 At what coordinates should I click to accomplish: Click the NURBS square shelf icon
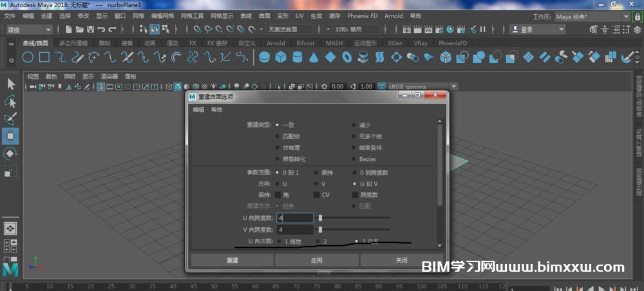click(44, 57)
